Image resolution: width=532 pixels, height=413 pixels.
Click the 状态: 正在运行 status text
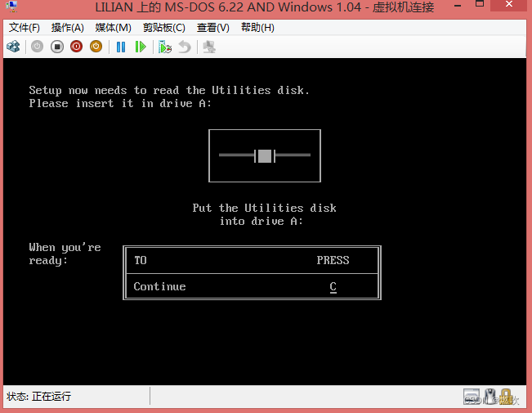pyautogui.click(x=38, y=397)
